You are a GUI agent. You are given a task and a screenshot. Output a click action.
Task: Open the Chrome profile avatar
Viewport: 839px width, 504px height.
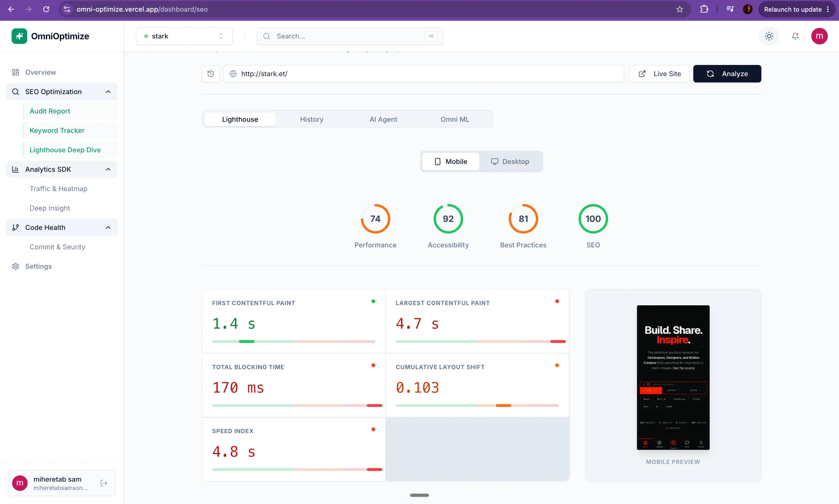tap(747, 9)
